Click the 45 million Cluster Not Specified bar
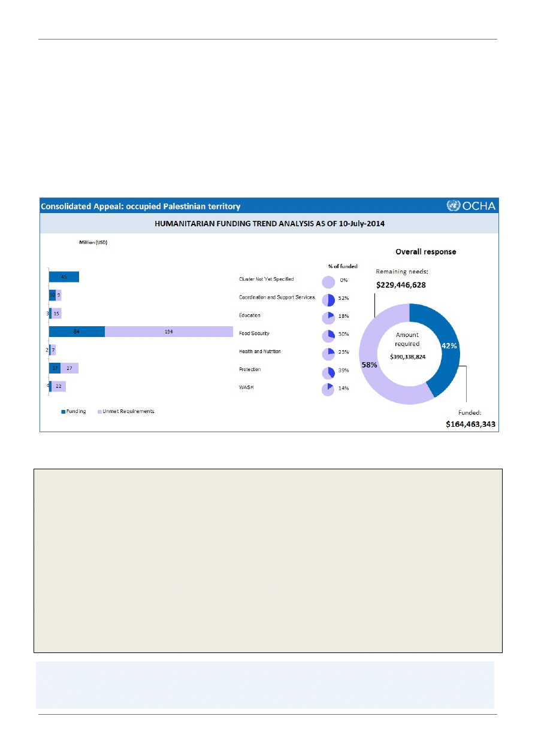This screenshot has height=756, width=535. pyautogui.click(x=64, y=277)
